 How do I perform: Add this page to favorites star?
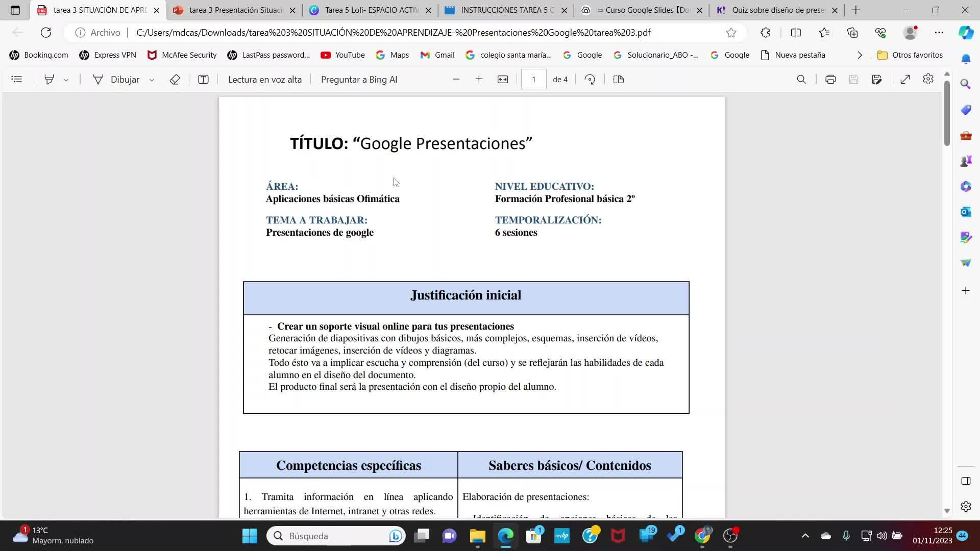(x=731, y=33)
